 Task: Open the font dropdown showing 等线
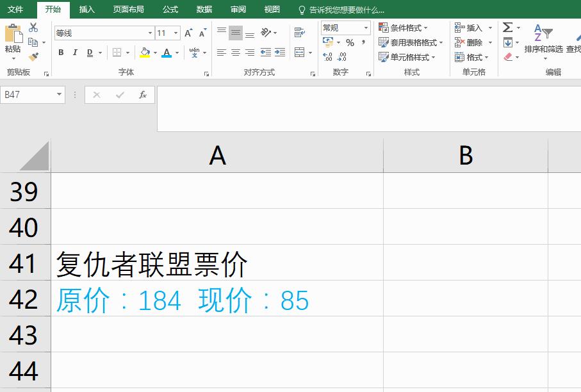[x=150, y=32]
